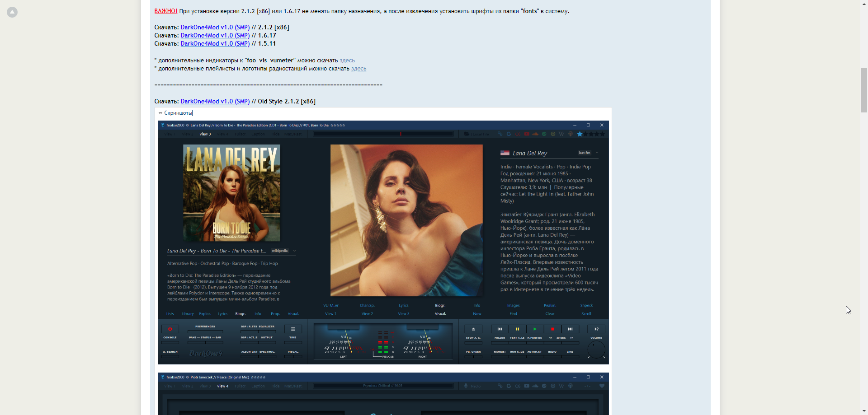Switch to the View 3 tab
This screenshot has height=415, width=868.
pyautogui.click(x=205, y=134)
